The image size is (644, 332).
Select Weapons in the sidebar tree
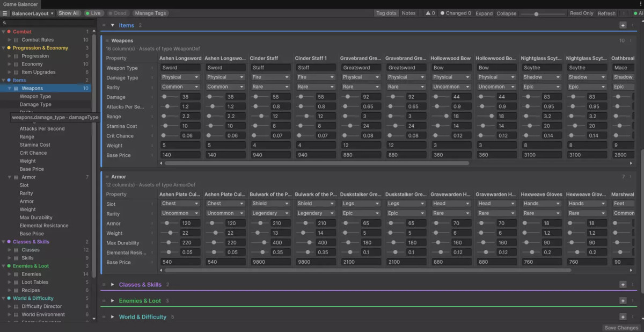(x=32, y=88)
